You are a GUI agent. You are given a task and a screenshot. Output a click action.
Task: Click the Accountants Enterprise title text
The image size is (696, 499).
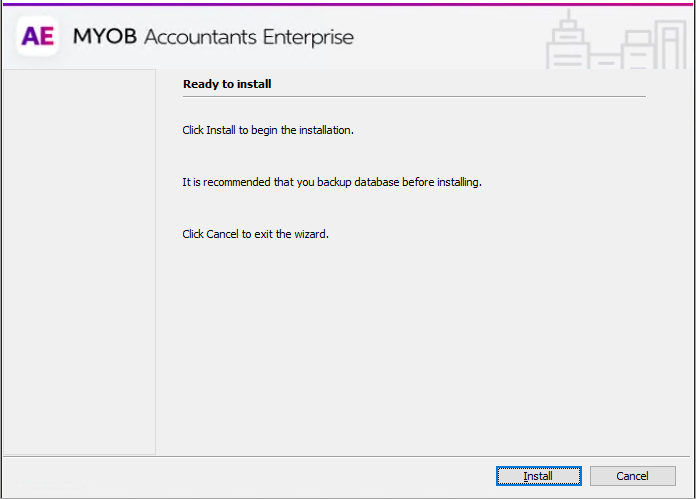(248, 38)
